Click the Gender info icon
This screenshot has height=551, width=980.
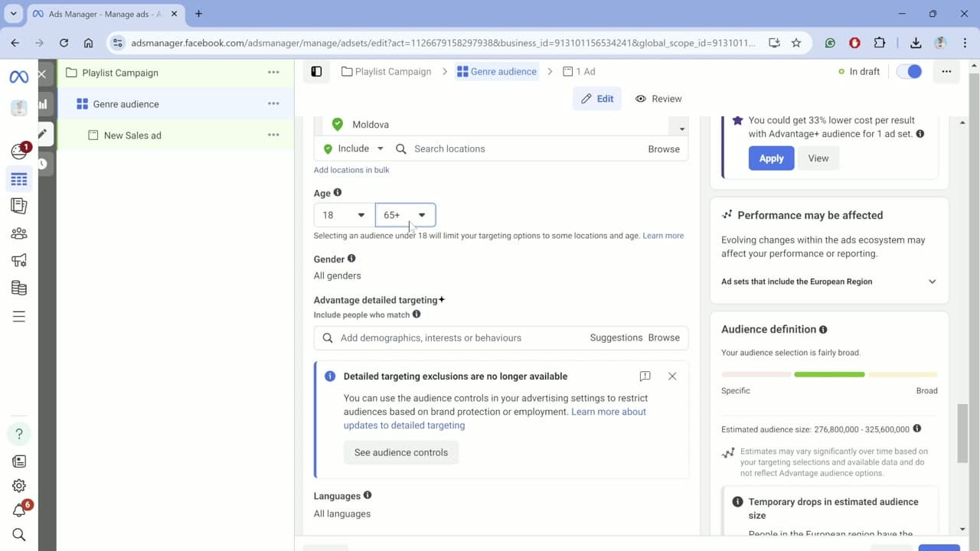click(x=351, y=259)
